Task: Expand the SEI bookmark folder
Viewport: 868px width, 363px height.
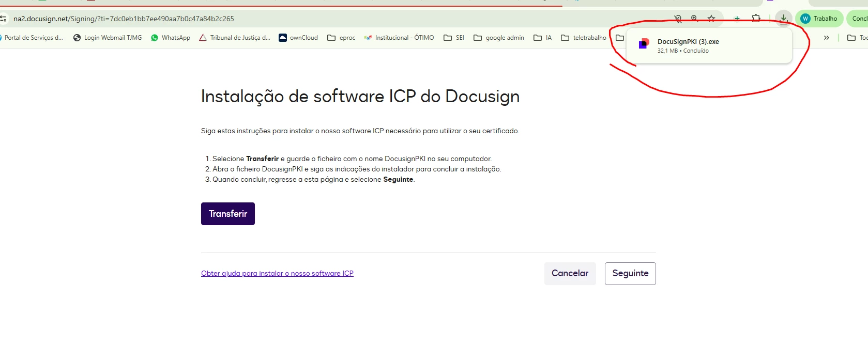Action: click(454, 38)
